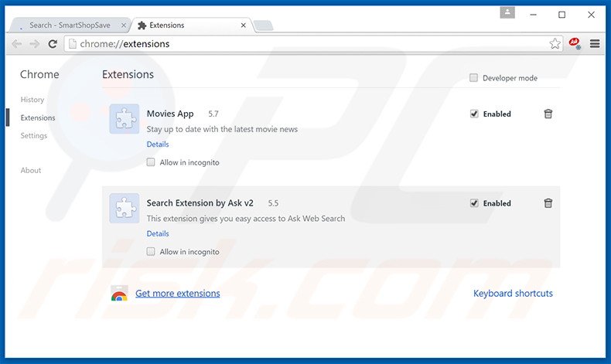Viewport: 611px width, 364px height.
Task: Click the red adblock extension icon
Action: tap(575, 44)
